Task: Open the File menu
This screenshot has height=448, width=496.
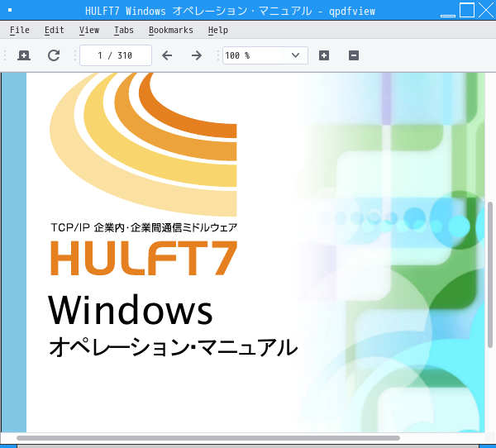Action: (x=20, y=30)
